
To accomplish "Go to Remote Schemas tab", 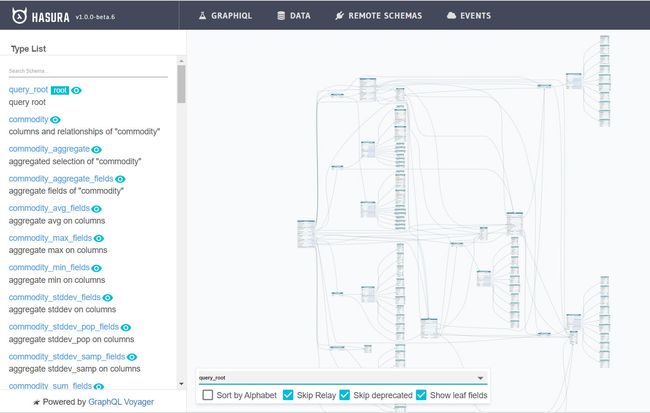I will 378,16.
